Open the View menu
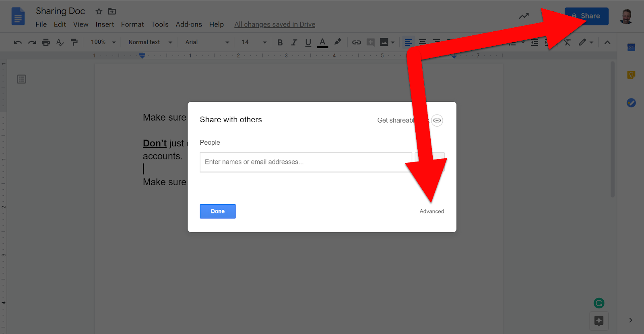 [80, 25]
